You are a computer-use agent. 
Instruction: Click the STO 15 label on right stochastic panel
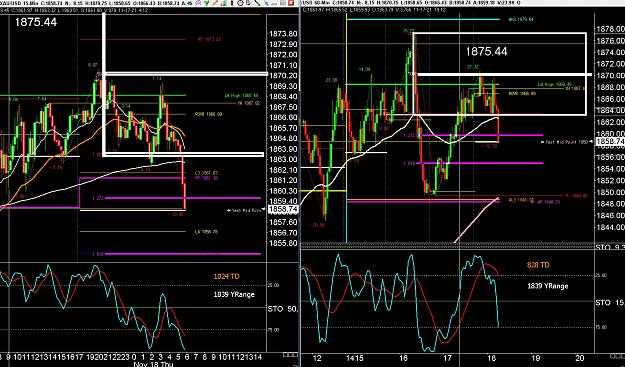coord(610,303)
